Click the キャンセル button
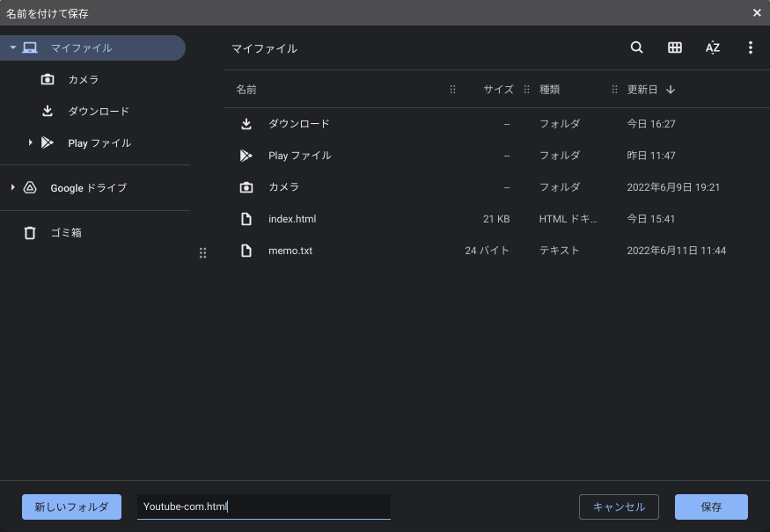Image resolution: width=770 pixels, height=532 pixels. 619,506
